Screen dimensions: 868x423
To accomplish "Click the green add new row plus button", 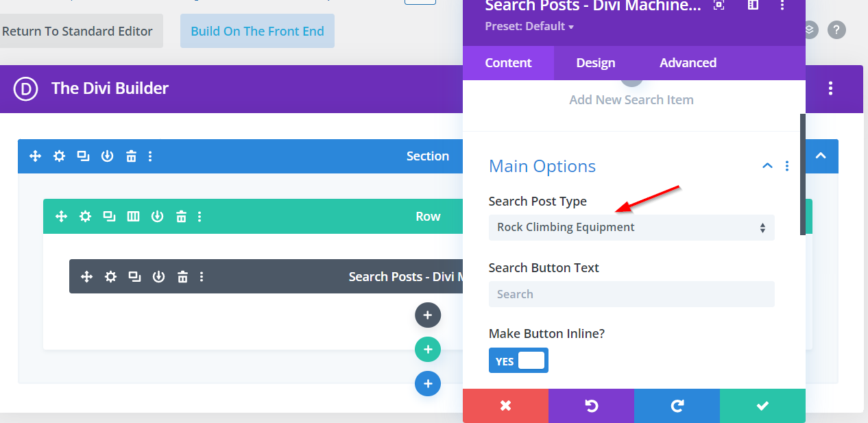I will click(x=427, y=350).
